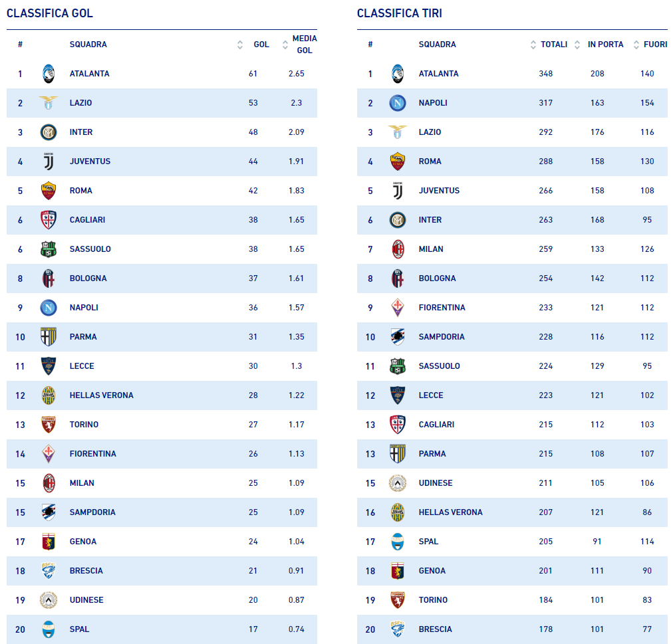This screenshot has width=671, height=644.
Task: Open the HELLAS VERONA link in the shots table
Action: pyautogui.click(x=450, y=512)
